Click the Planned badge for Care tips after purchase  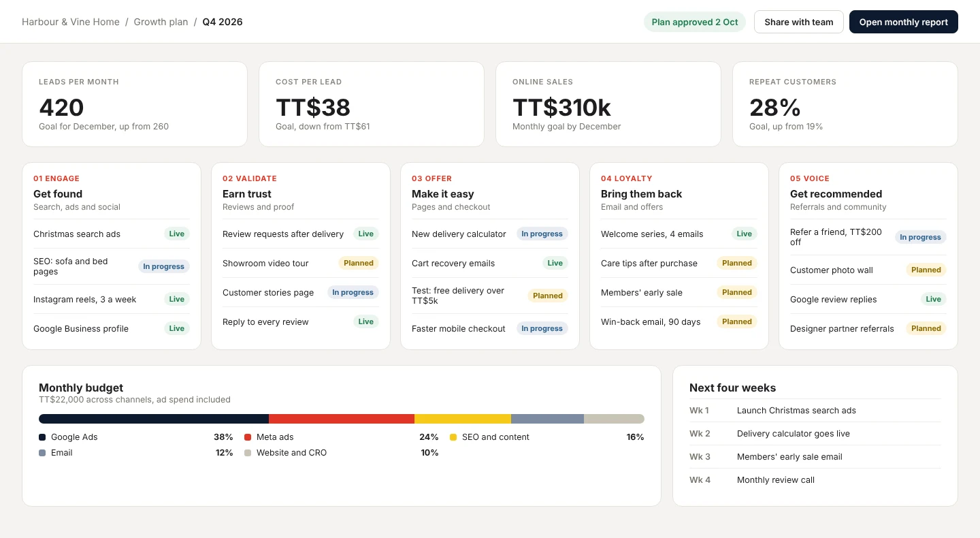[x=737, y=263]
